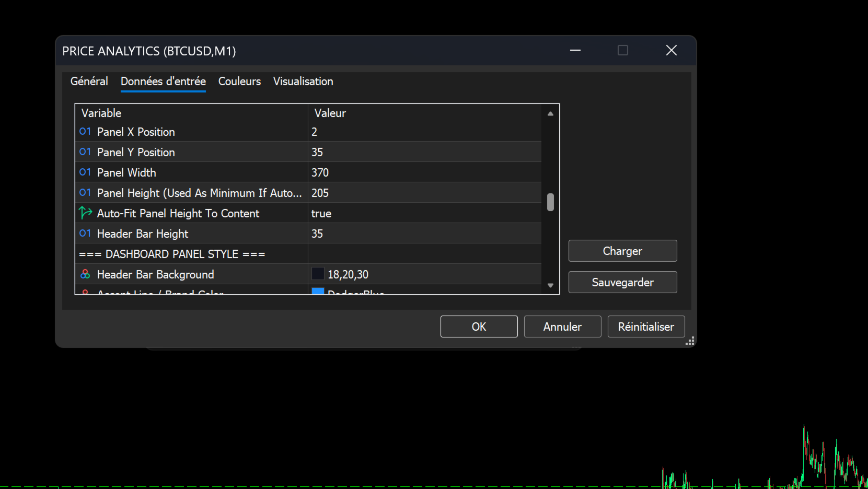Click the integer icon beside Panel X Position
The height and width of the screenshot is (489, 868).
point(85,132)
